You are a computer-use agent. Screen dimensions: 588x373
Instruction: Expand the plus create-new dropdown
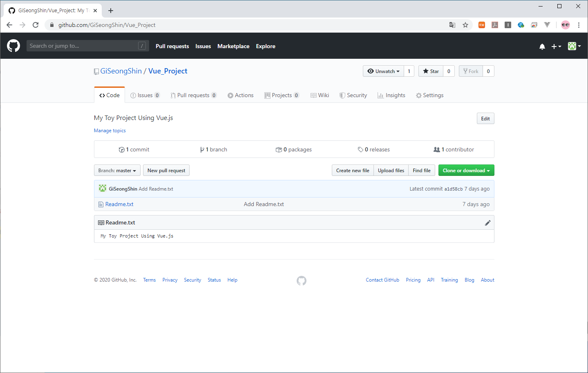click(x=556, y=47)
